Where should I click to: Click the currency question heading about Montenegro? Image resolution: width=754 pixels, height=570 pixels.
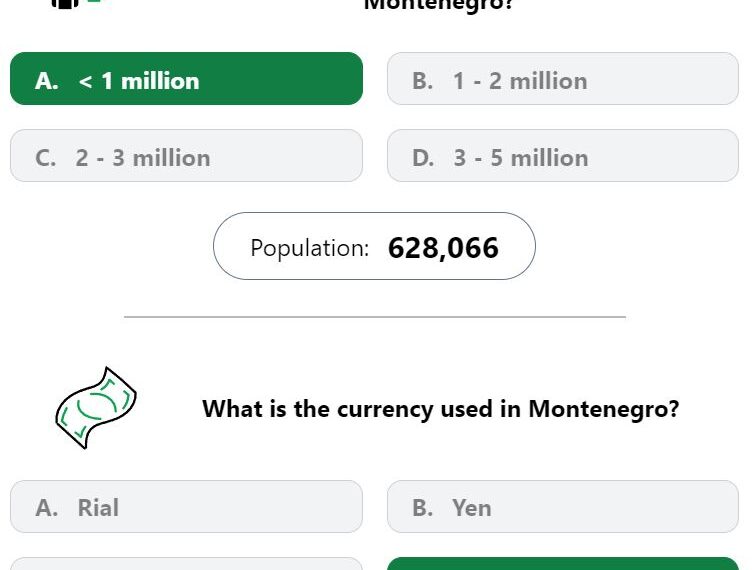440,409
